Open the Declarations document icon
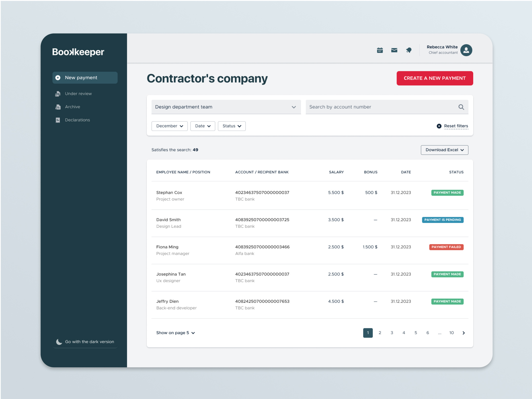532x399 pixels. click(58, 120)
